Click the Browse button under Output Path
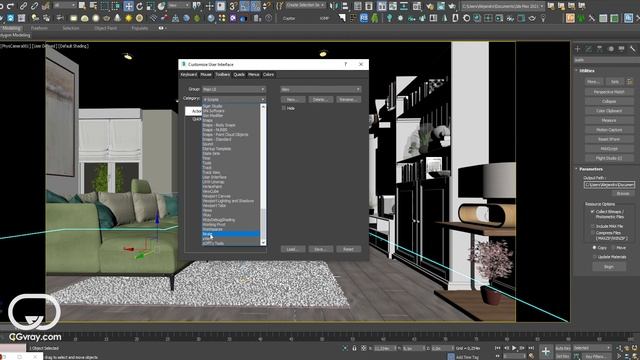Image resolution: width=640 pixels, height=360 pixels. pos(623,193)
